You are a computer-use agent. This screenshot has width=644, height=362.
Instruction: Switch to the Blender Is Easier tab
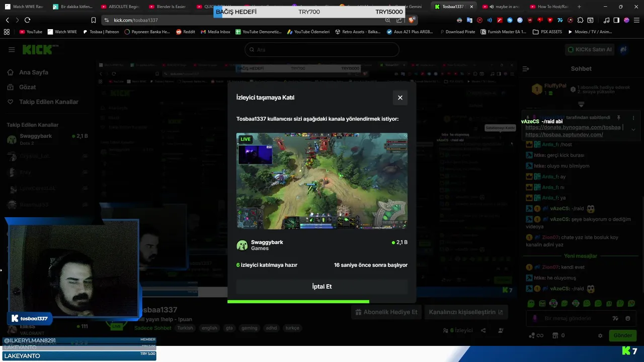(168, 7)
